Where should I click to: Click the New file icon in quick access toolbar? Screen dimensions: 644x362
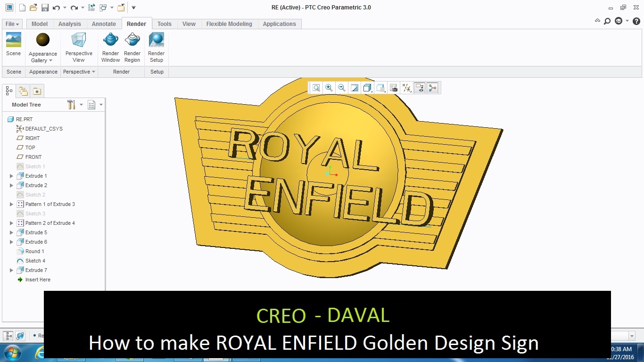click(22, 8)
